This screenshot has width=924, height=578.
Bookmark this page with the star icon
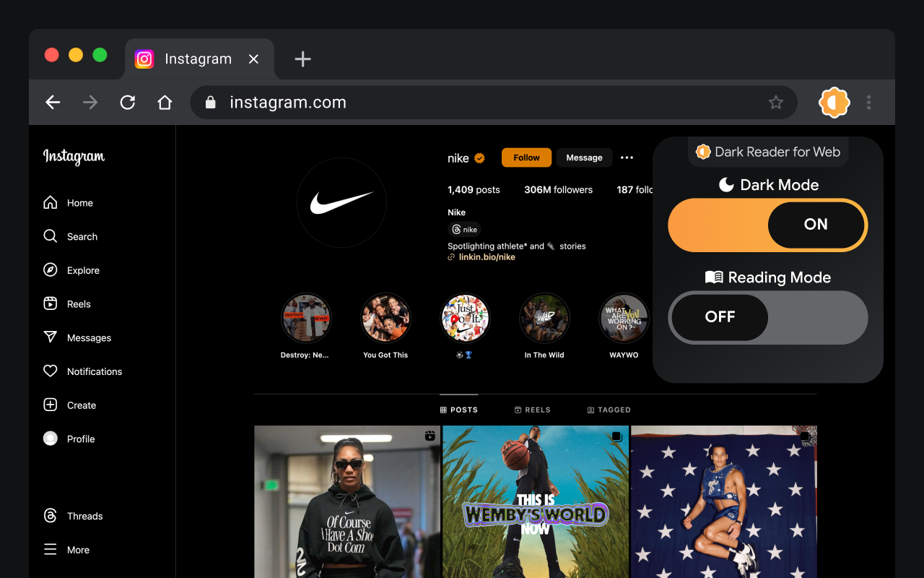[776, 103]
